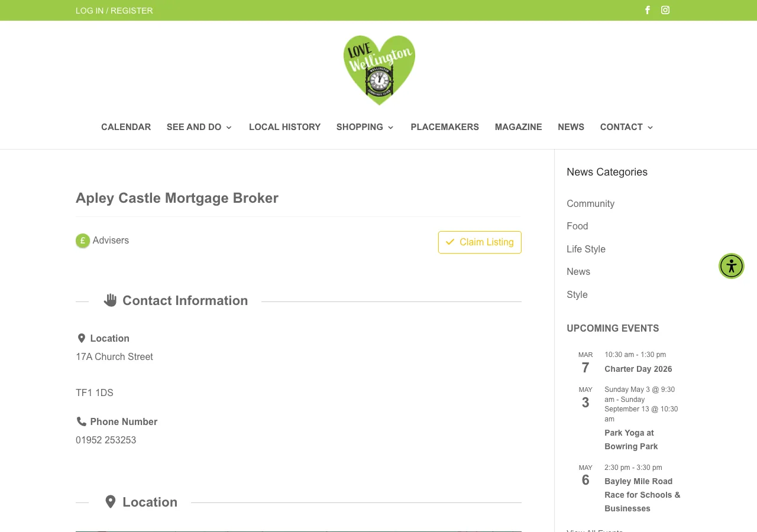Click the hand icon in Contact Information heading
Viewport: 757px width, 532px height.
[110, 300]
